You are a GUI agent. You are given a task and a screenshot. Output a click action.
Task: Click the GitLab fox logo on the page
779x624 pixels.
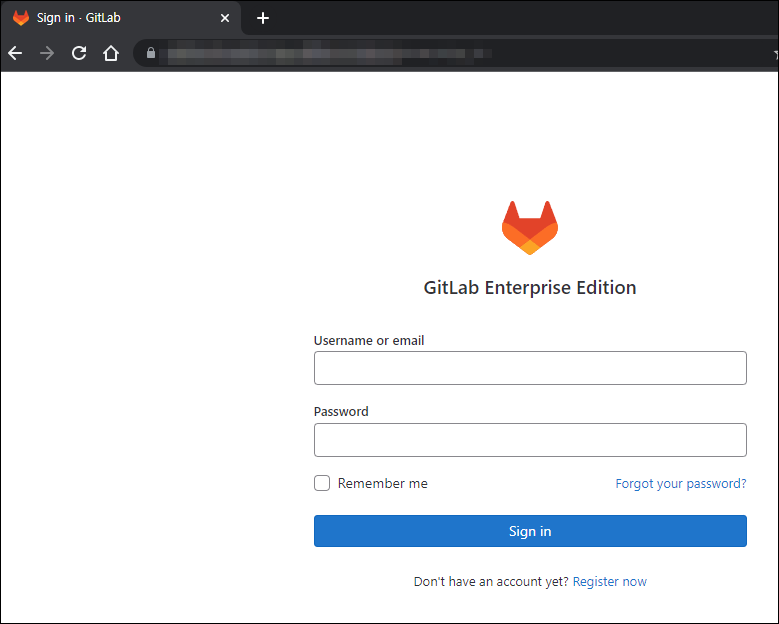point(530,228)
